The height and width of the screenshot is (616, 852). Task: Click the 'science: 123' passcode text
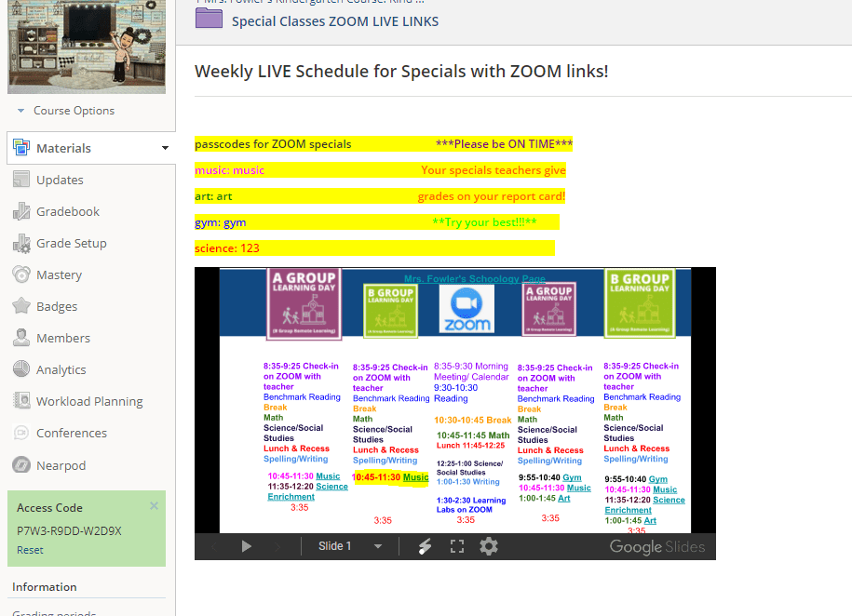point(227,248)
